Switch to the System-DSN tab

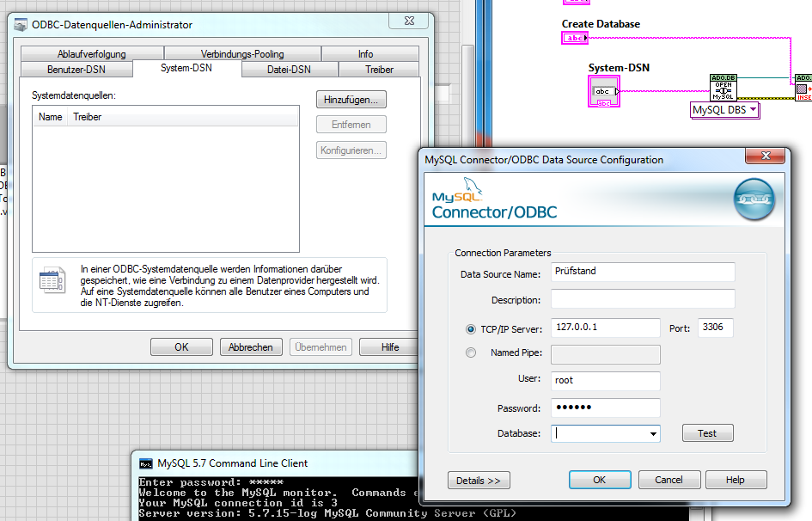click(186, 68)
